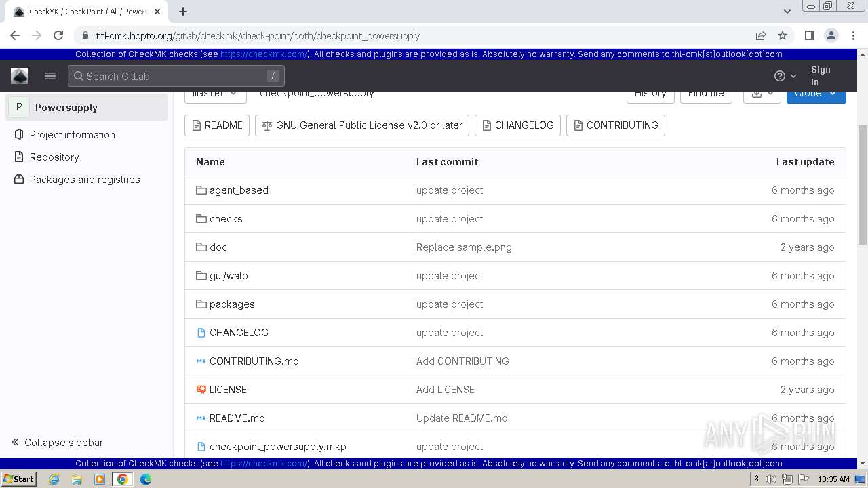Viewport: 868px width, 488px height.
Task: Focus the Search GitLab field
Action: point(176,76)
